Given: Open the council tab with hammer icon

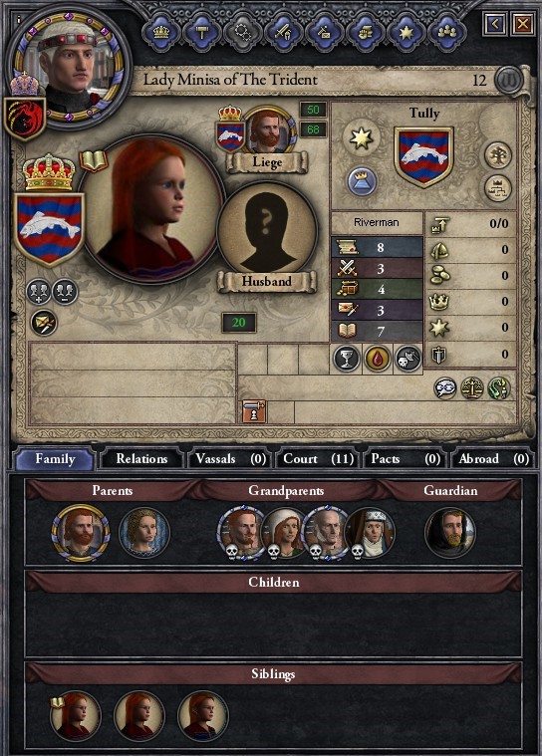Looking at the screenshot, I should click(x=202, y=32).
